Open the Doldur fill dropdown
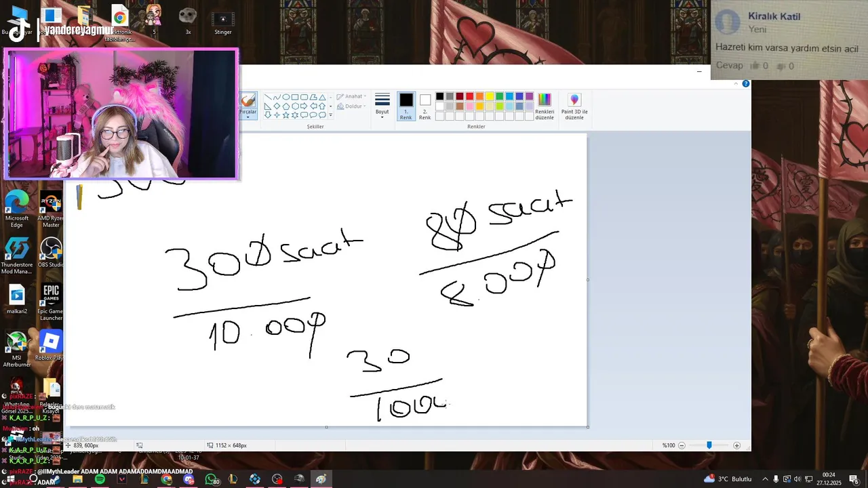The height and width of the screenshot is (488, 868). pyautogui.click(x=351, y=106)
